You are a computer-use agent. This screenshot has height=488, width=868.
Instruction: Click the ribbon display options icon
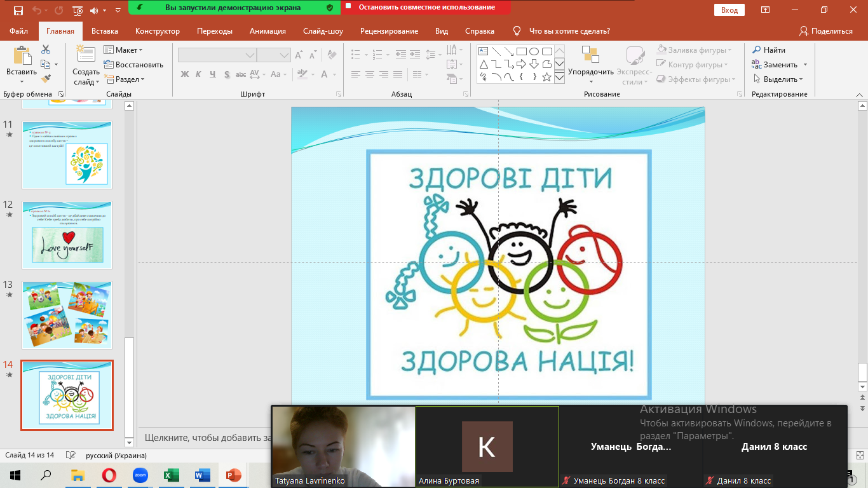point(766,10)
